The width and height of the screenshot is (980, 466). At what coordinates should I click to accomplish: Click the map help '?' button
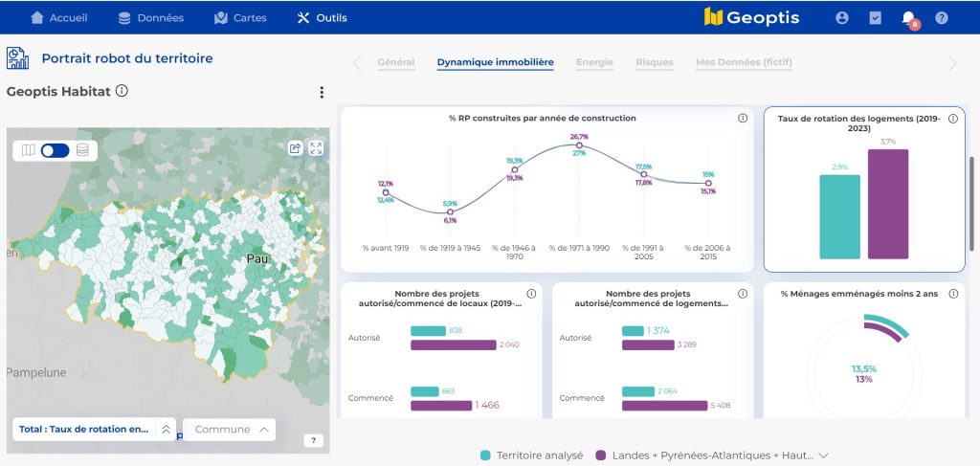[313, 440]
